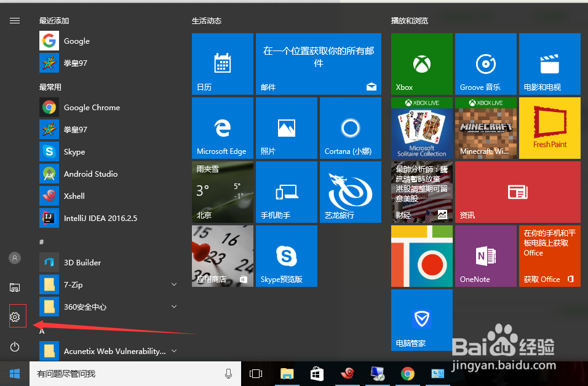Open 电影和电视 tile
588x386 pixels.
(550, 64)
